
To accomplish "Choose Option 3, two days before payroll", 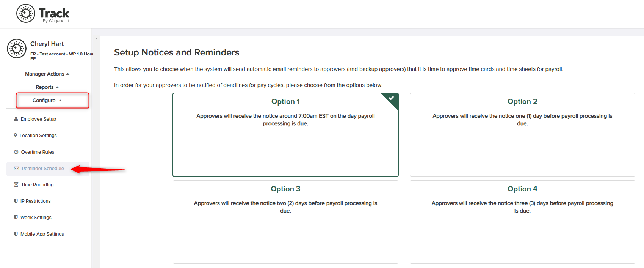I will (285, 222).
